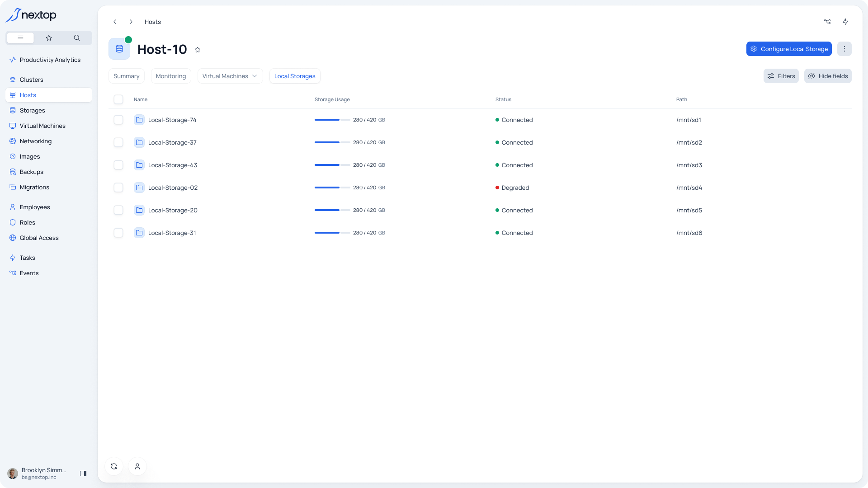
Task: Collapse sidebar with panel toggle icon
Action: click(83, 474)
